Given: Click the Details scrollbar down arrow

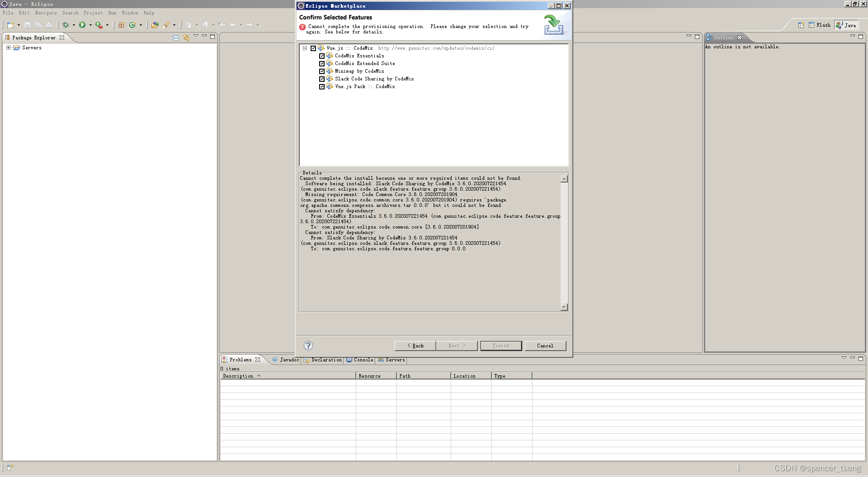Looking at the screenshot, I should point(564,307).
